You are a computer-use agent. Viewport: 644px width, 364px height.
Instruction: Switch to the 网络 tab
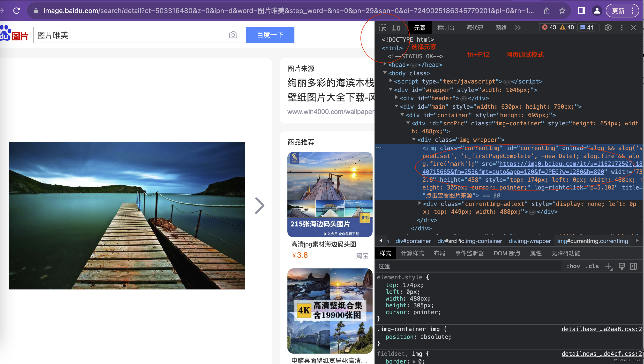pos(501,28)
